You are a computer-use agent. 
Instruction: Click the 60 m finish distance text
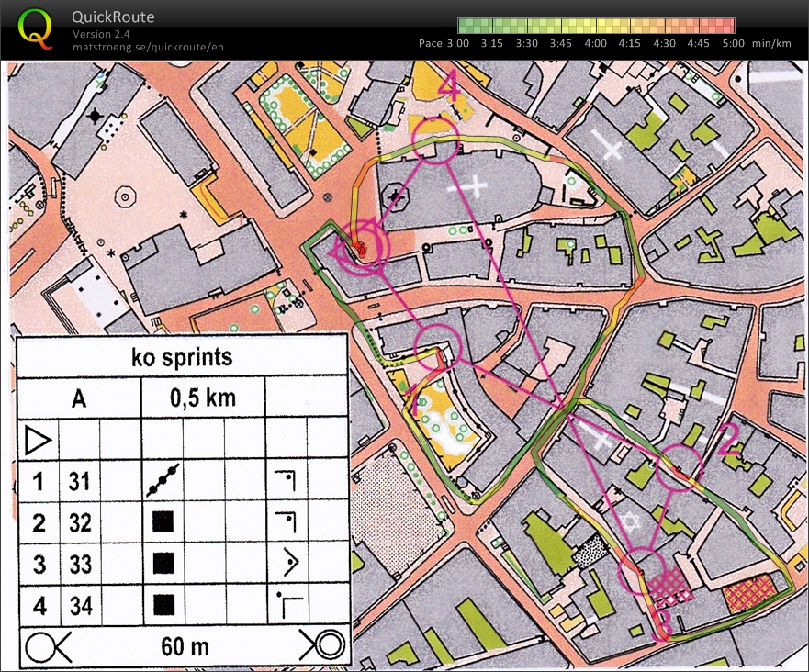(x=185, y=646)
